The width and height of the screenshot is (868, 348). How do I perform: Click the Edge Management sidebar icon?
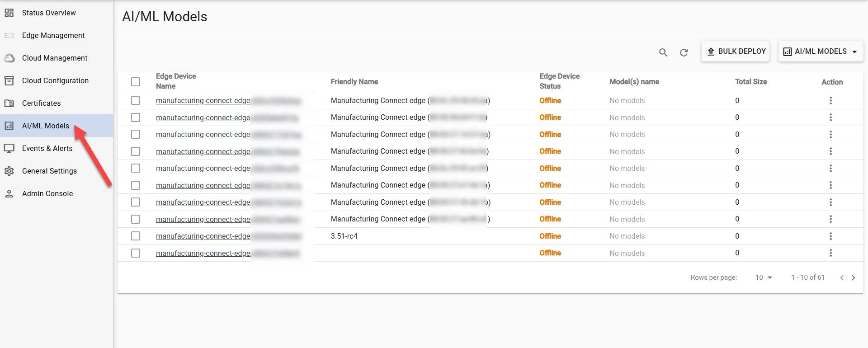click(9, 35)
